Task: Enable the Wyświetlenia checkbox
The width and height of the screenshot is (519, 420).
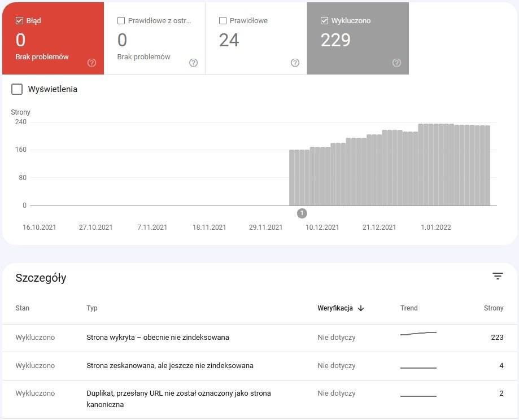Action: click(17, 89)
